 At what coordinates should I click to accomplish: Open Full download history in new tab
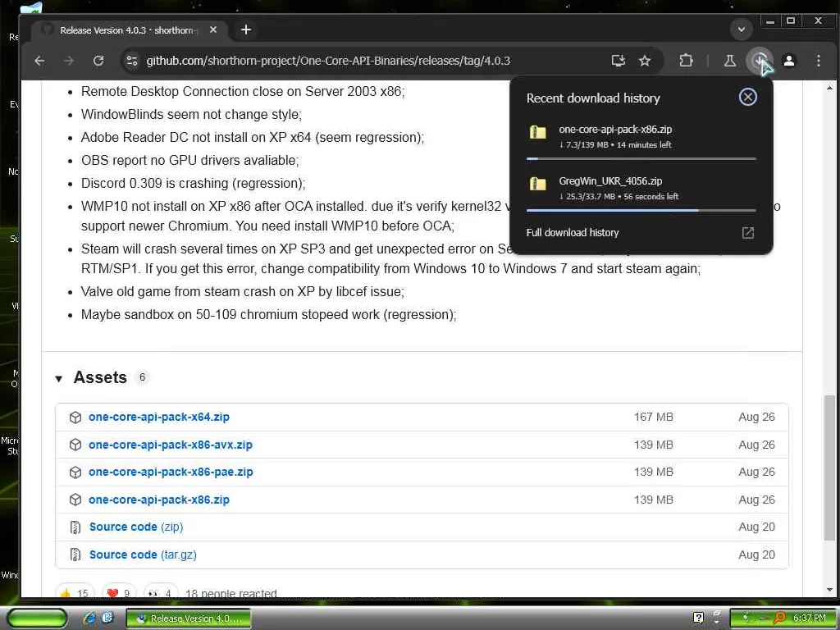tap(747, 232)
